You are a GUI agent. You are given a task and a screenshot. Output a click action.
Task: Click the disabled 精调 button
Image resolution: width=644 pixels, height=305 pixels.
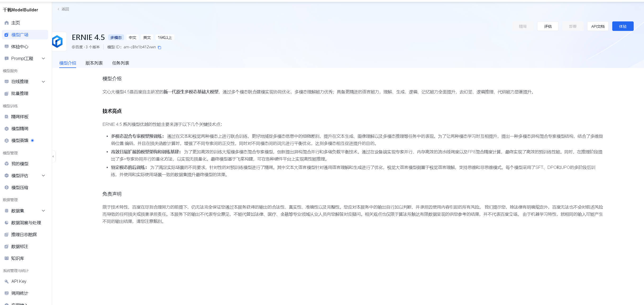click(523, 26)
